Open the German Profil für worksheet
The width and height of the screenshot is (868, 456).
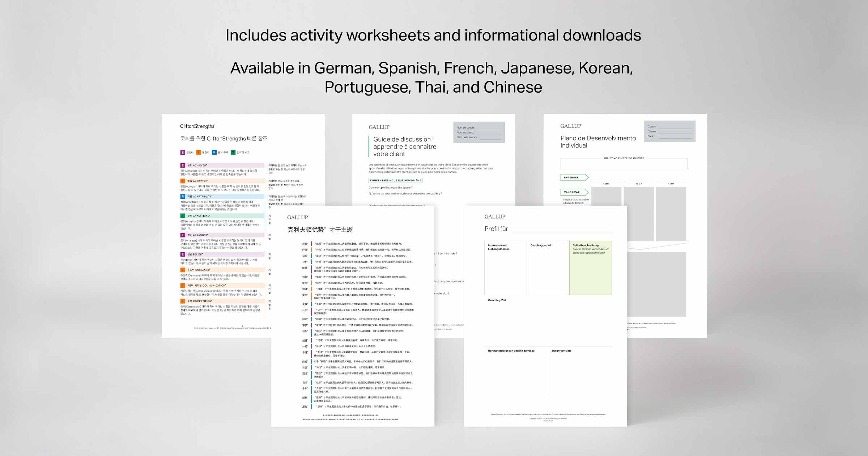(x=545, y=316)
